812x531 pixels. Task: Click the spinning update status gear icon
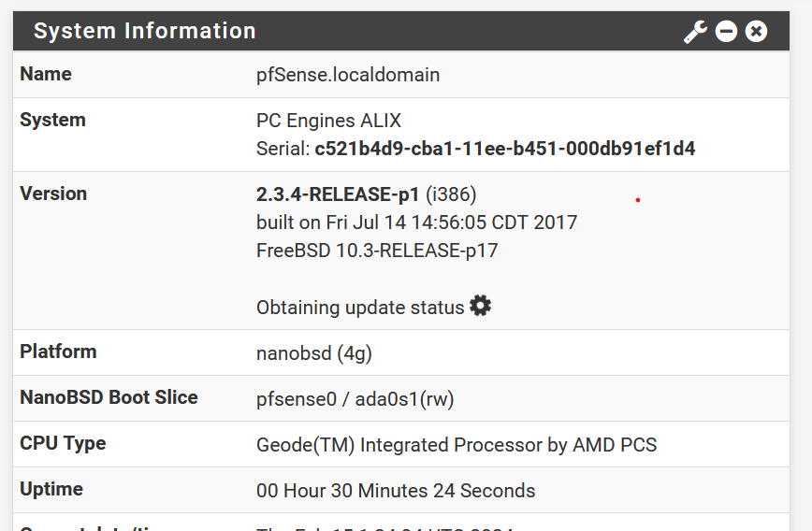click(x=480, y=306)
